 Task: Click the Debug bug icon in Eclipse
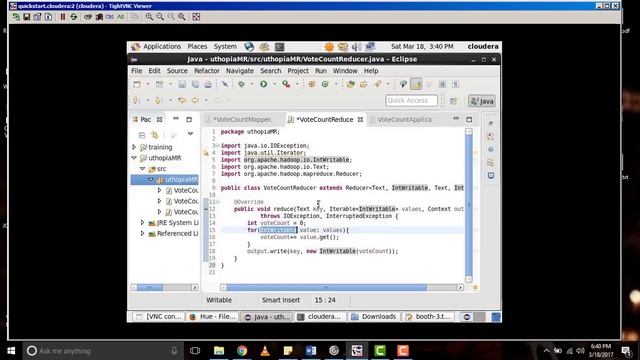click(242, 84)
